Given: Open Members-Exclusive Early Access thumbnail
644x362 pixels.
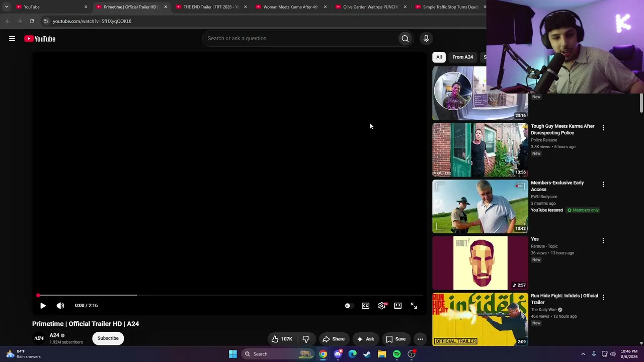Looking at the screenshot, I should click(480, 207).
